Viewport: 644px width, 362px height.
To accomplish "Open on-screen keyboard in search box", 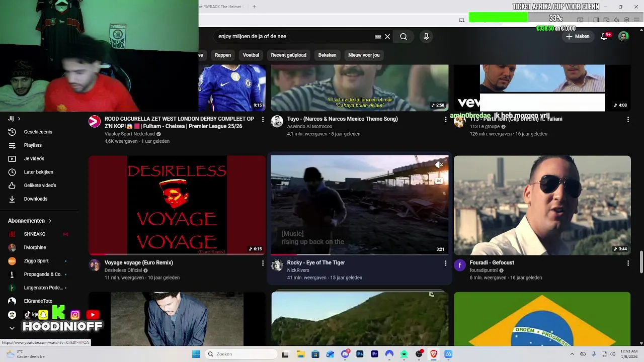I will [x=378, y=37].
